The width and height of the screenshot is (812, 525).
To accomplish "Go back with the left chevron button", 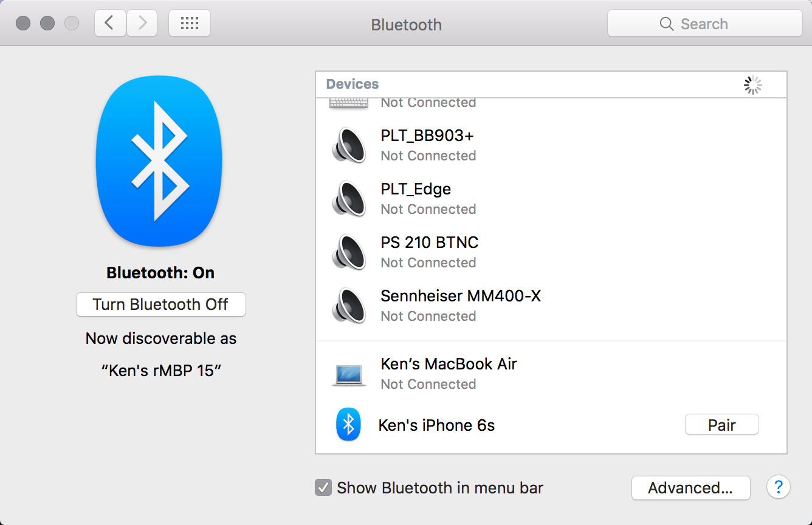I will [x=110, y=24].
